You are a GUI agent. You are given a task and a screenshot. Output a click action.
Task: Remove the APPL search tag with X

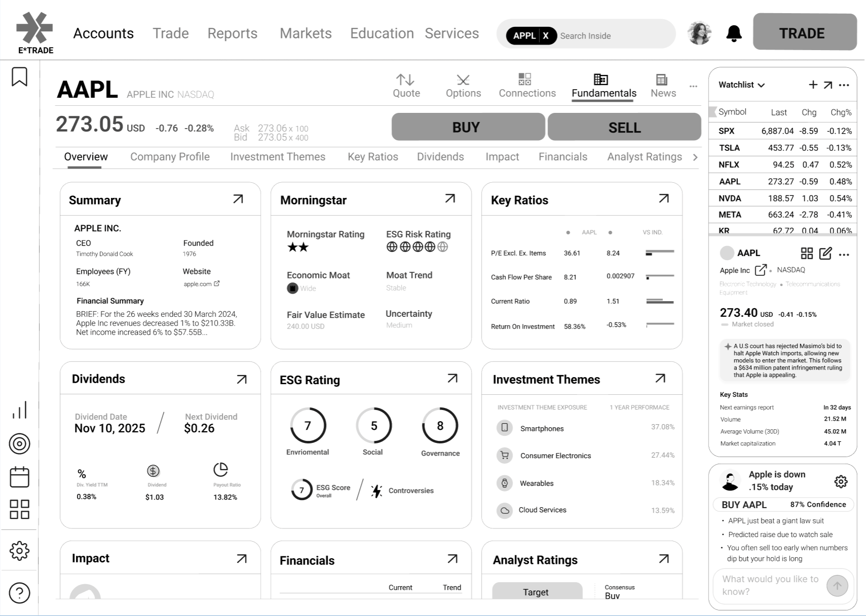(545, 36)
